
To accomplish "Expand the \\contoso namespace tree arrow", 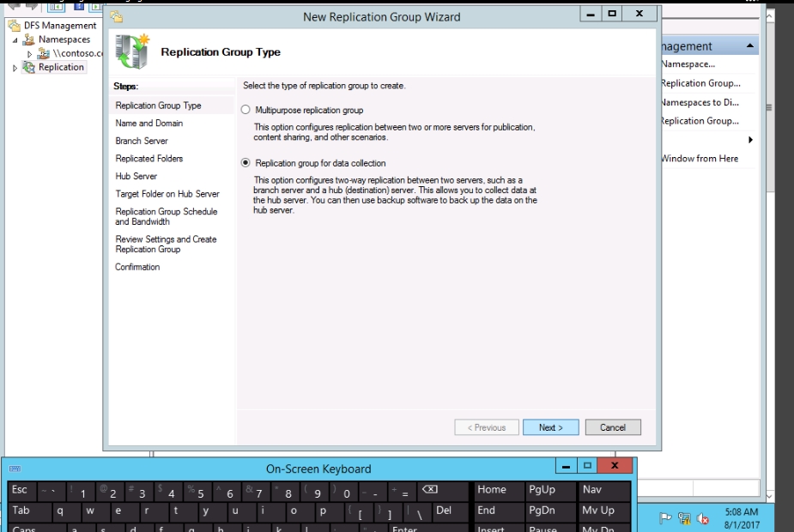I will 30,54.
